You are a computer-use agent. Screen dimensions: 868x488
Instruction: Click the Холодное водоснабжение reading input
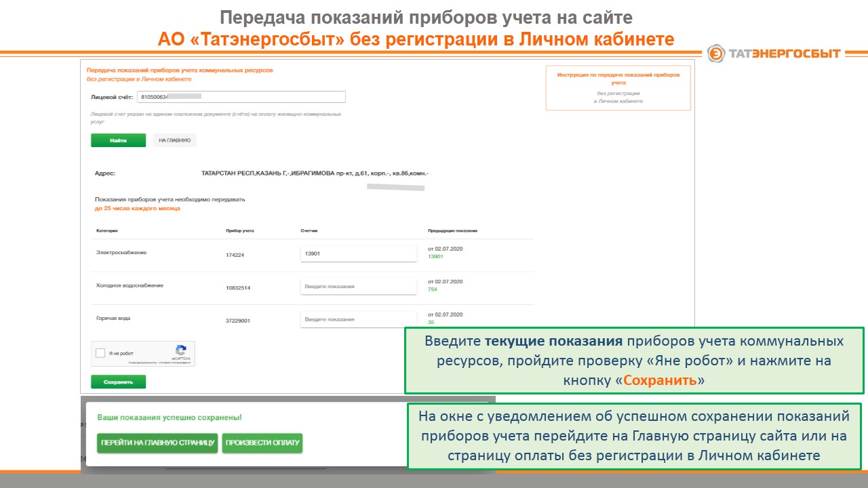(x=358, y=287)
